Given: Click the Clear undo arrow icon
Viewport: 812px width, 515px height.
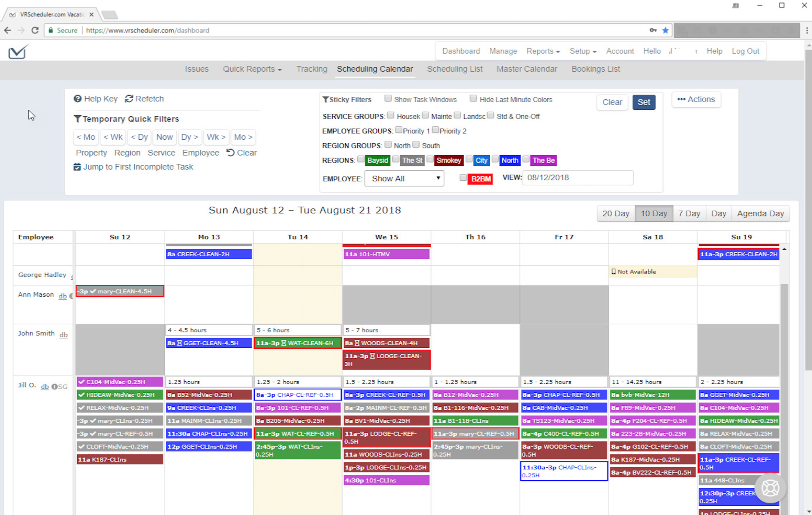Looking at the screenshot, I should pos(231,153).
